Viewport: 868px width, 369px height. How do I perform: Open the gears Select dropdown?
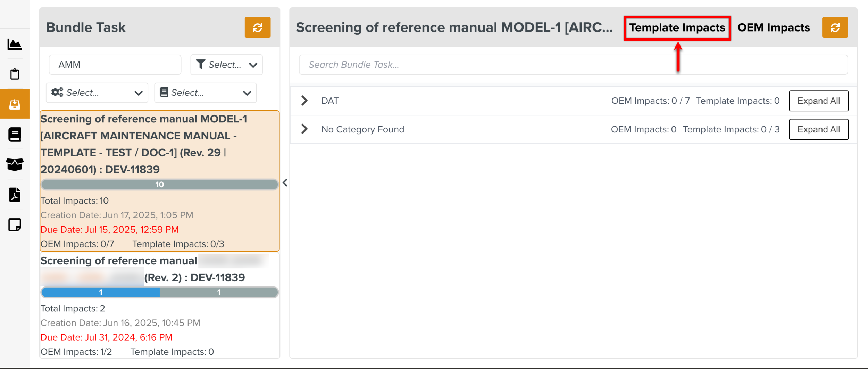click(x=97, y=93)
